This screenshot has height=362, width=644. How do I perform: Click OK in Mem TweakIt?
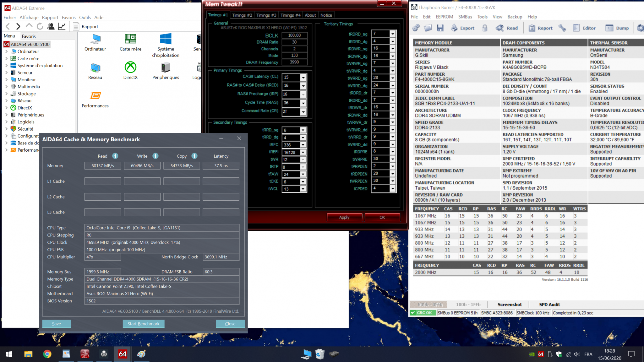tap(382, 217)
